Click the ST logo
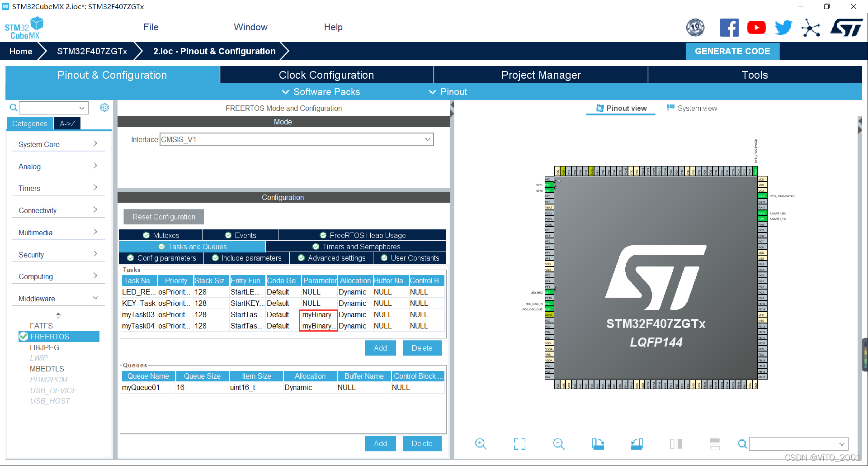This screenshot has width=868, height=466. 847,28
